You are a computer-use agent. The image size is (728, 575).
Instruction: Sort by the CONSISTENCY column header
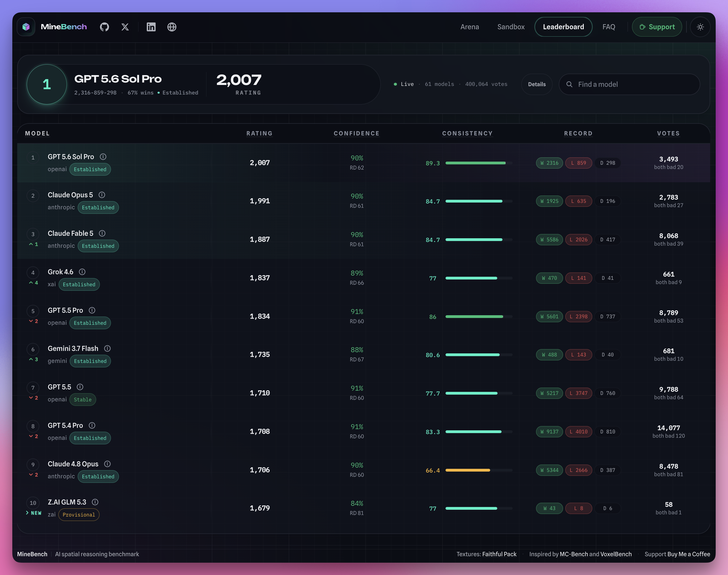[467, 133]
